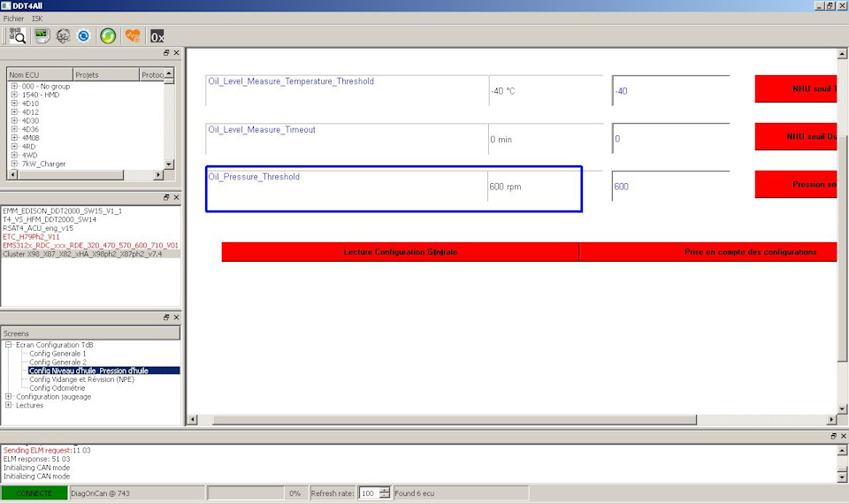Expand the 4D10 tree node
The image size is (849, 504).
point(14,103)
